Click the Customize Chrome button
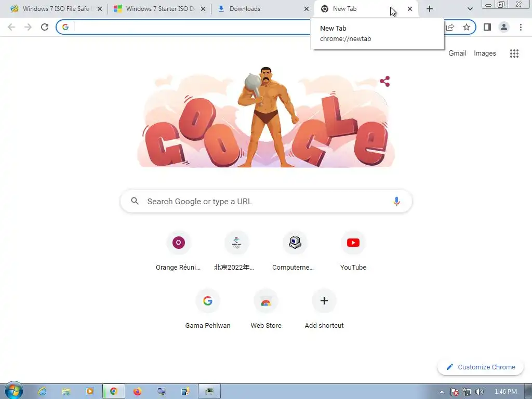532x399 pixels. coord(481,367)
